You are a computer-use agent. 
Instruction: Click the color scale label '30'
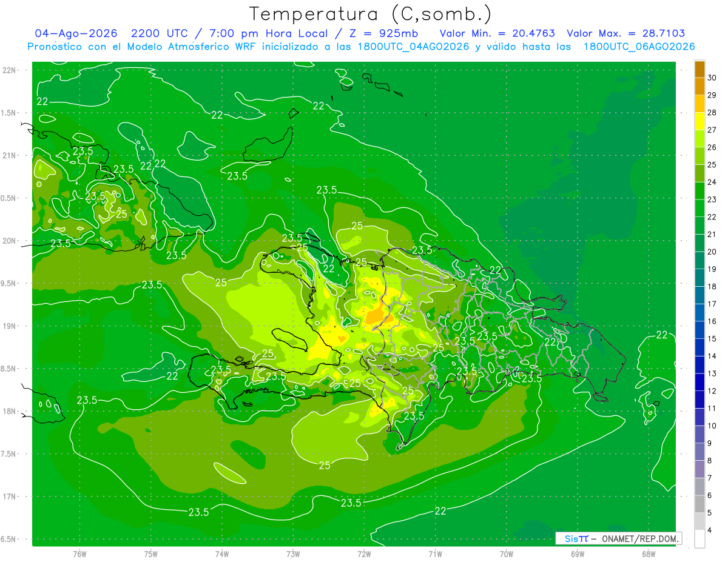(712, 78)
